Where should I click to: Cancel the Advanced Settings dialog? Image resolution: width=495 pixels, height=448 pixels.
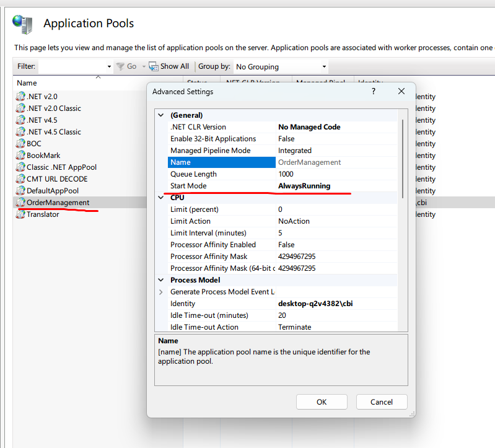(x=382, y=402)
